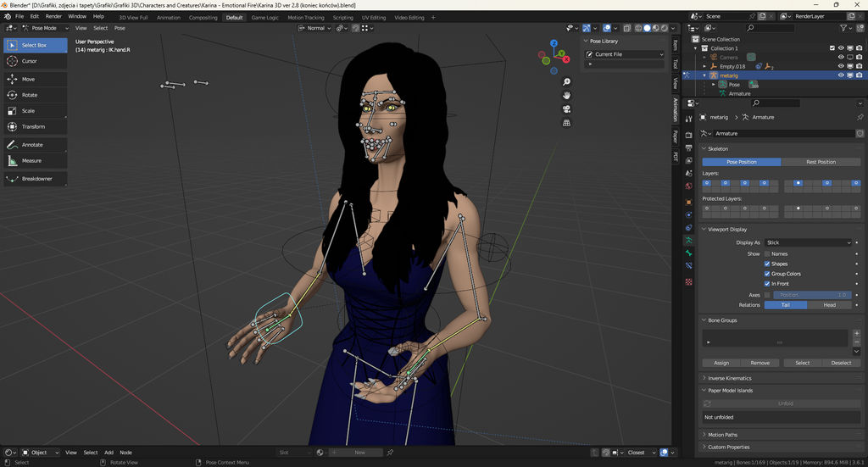Select the Breakdowner tool
868x467 pixels.
pos(36,179)
